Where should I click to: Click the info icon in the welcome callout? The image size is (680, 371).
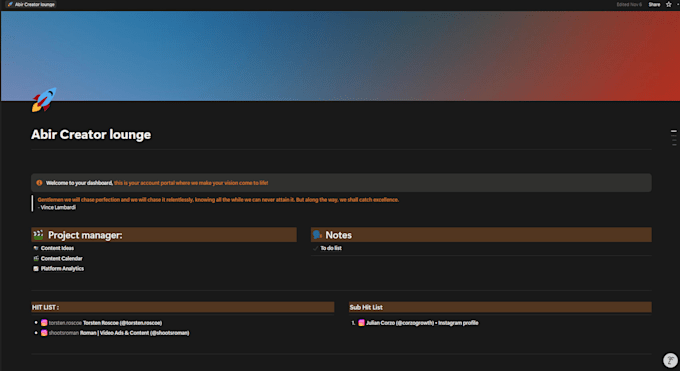[39, 183]
